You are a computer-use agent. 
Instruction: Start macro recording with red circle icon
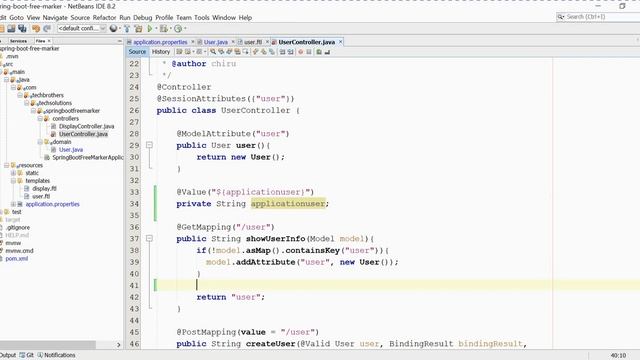pyautogui.click(x=300, y=52)
